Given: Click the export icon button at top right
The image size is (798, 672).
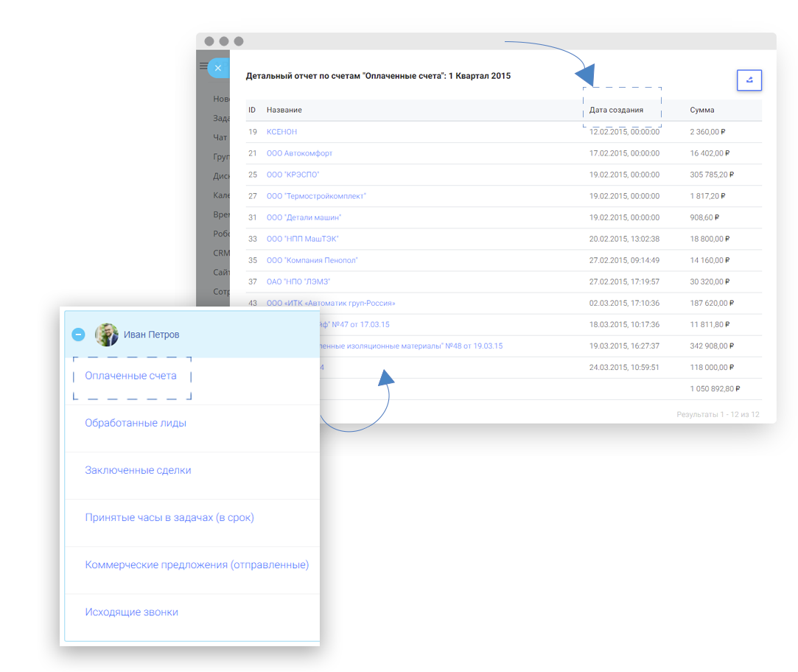Looking at the screenshot, I should point(749,80).
